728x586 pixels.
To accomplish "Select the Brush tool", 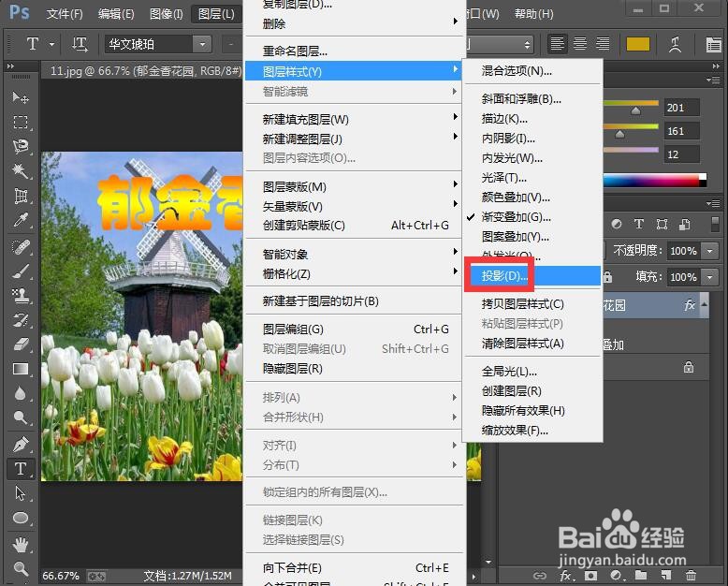I will click(x=21, y=271).
